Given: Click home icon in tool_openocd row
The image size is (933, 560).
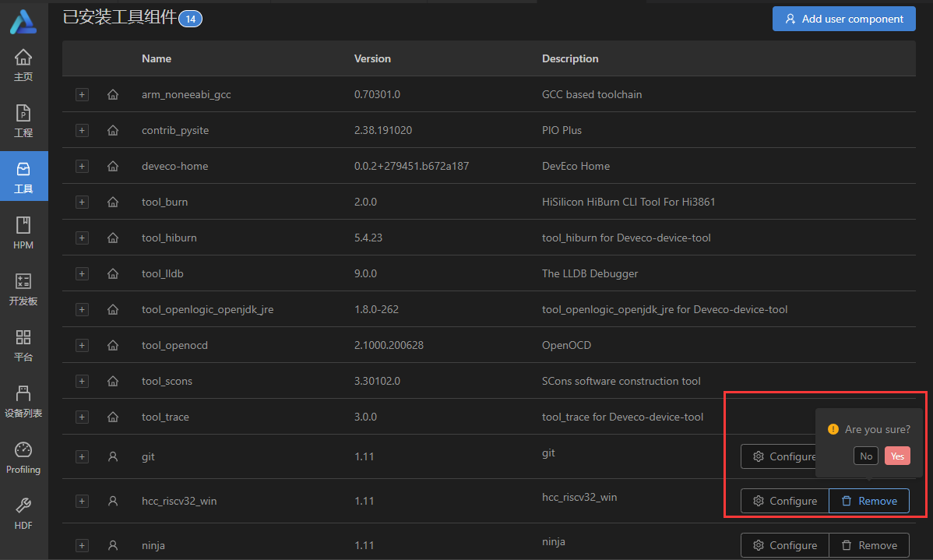Looking at the screenshot, I should (x=112, y=345).
